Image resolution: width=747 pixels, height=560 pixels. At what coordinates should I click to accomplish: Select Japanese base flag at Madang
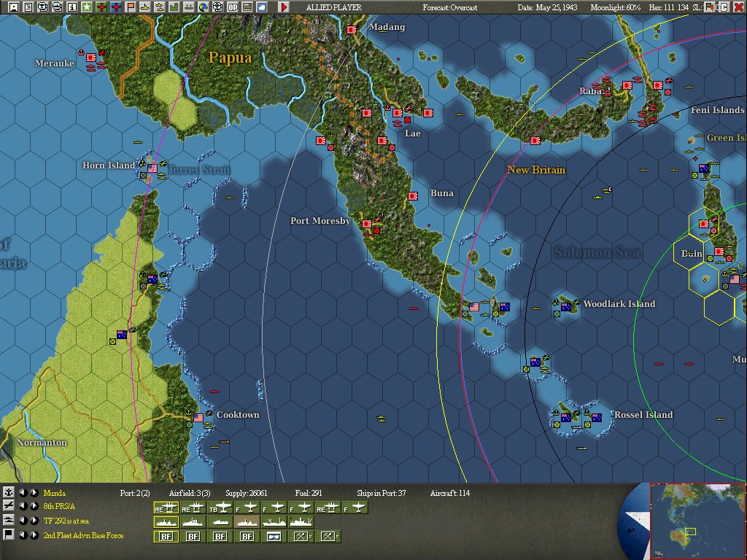click(x=352, y=30)
